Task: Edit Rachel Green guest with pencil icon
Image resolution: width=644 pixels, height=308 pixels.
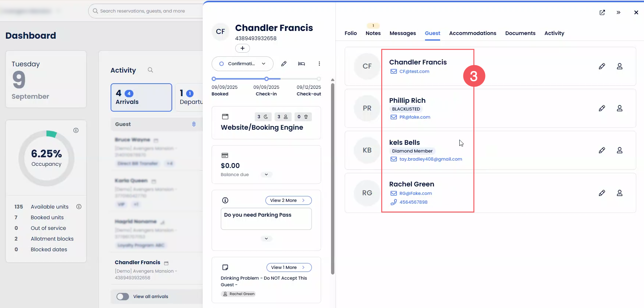Action: 602,193
